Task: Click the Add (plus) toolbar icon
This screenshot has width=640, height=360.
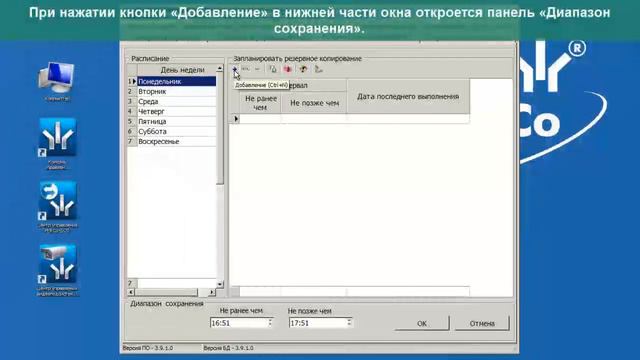Action: 235,69
